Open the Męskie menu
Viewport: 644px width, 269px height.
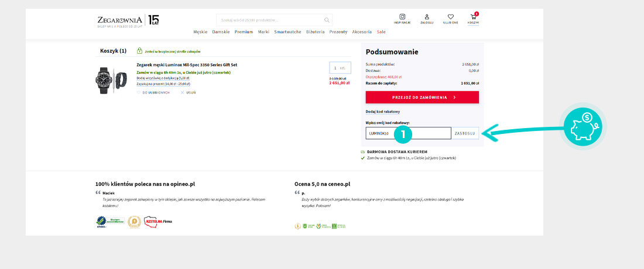(200, 32)
